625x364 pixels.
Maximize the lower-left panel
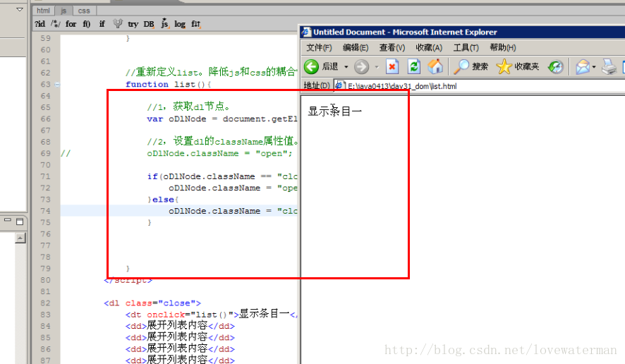20,222
